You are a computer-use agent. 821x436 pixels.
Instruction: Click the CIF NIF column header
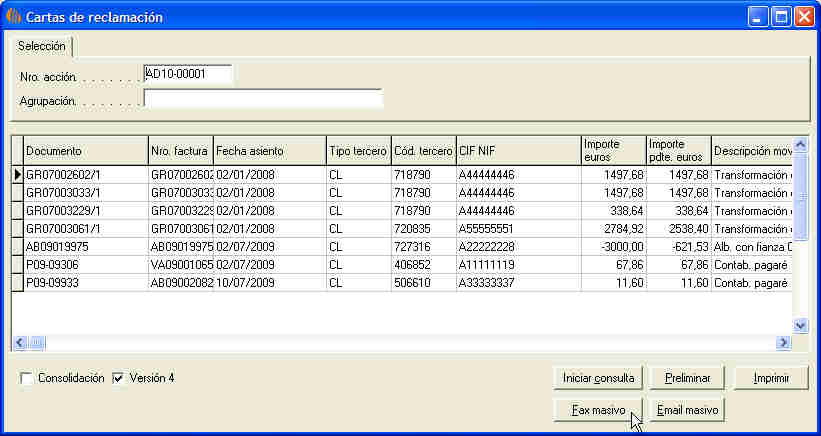[519, 151]
